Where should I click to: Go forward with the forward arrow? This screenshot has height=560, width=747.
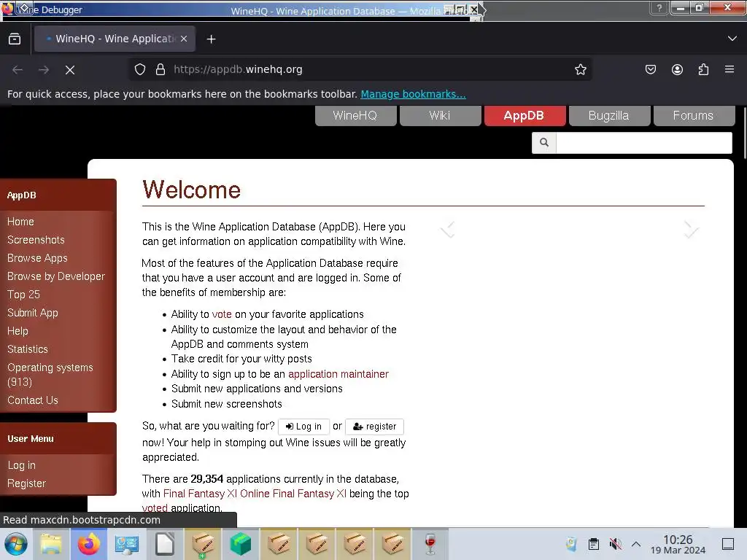click(x=44, y=70)
